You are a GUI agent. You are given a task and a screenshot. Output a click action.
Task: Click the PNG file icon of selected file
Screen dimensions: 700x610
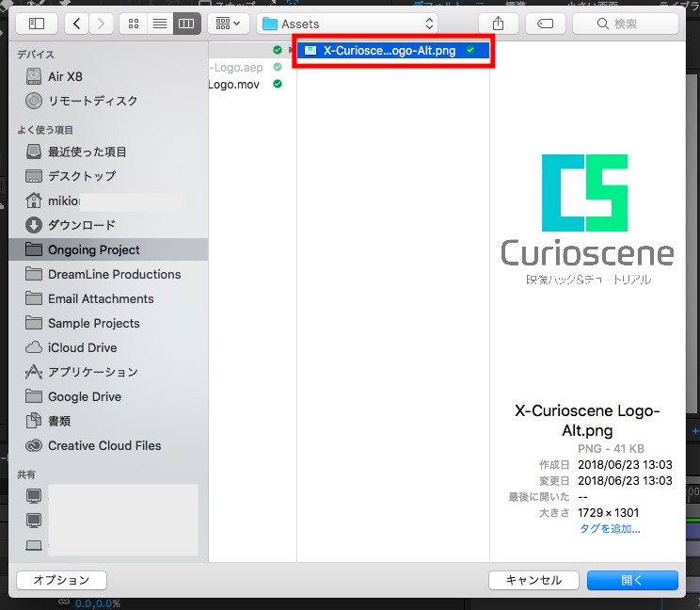coord(310,51)
